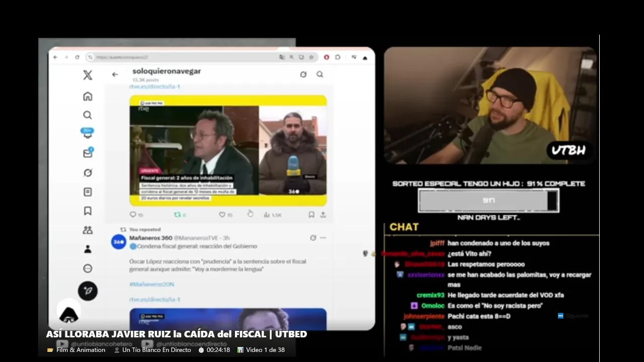
Task: Open the Mañaneros 360 profile avatar
Action: [119, 242]
